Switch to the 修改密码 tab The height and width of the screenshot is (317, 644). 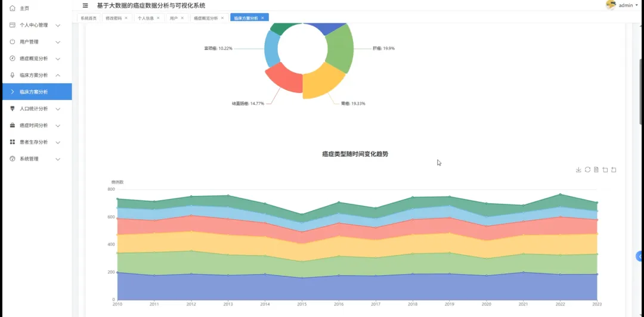(113, 18)
